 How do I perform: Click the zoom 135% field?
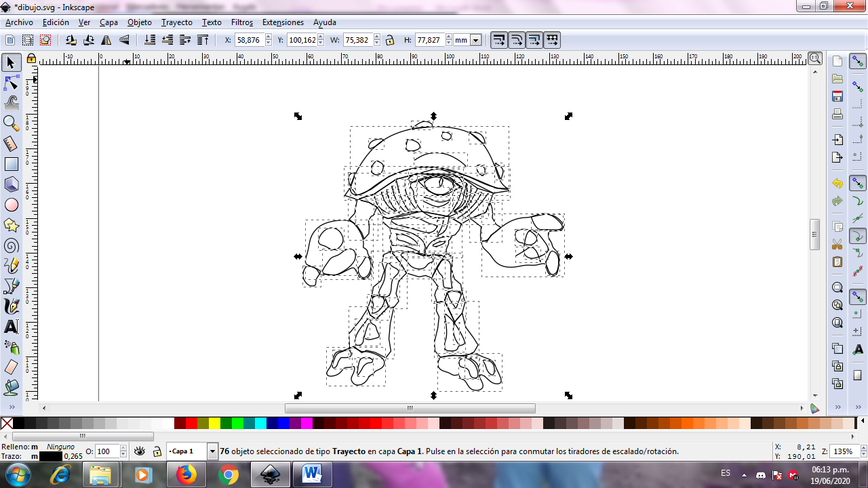[844, 451]
